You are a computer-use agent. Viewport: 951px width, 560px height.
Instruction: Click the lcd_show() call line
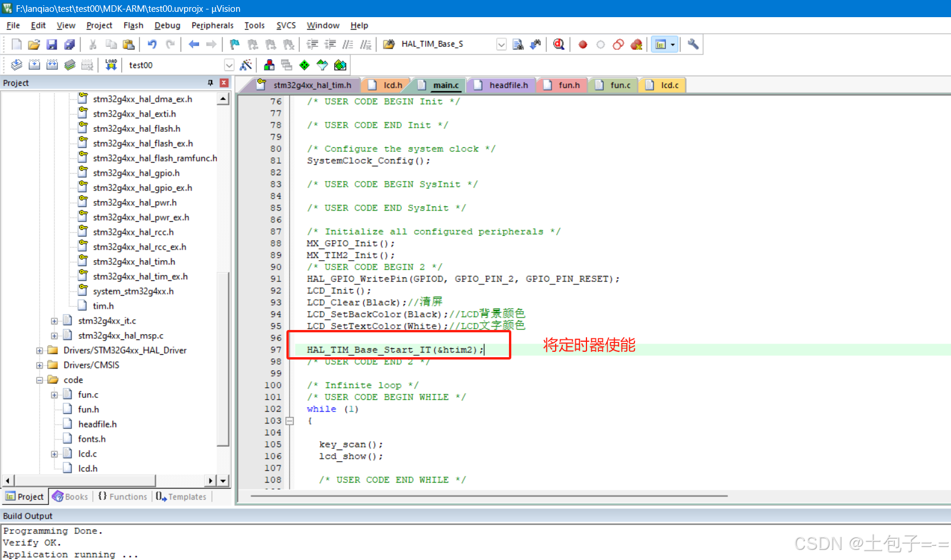pos(351,457)
